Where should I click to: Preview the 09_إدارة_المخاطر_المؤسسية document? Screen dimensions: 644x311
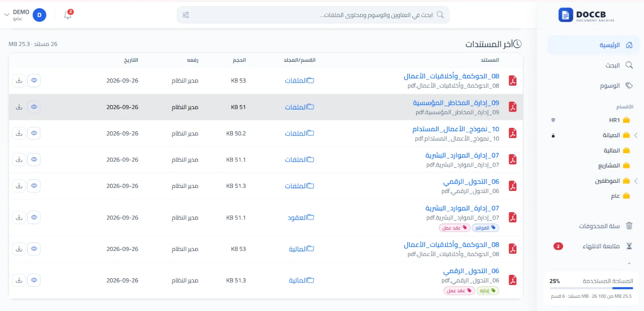point(34,107)
